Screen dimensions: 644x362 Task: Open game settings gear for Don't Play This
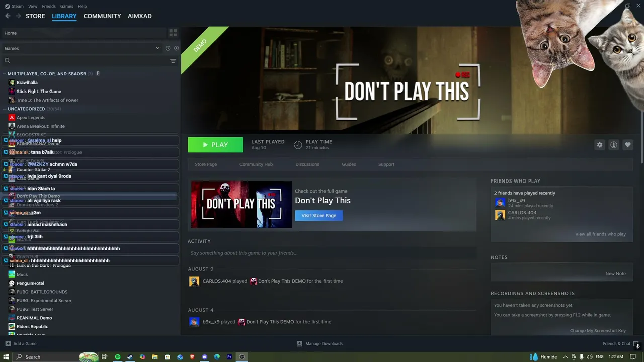[x=600, y=145]
